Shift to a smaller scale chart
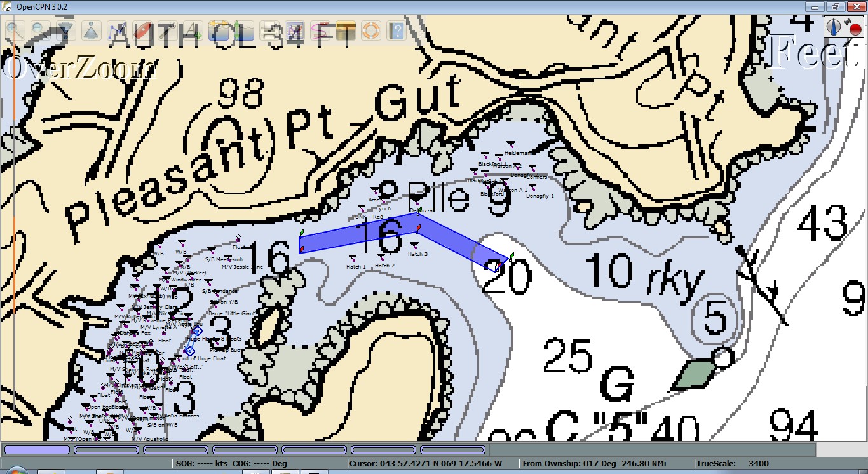The image size is (868, 474). (x=91, y=30)
